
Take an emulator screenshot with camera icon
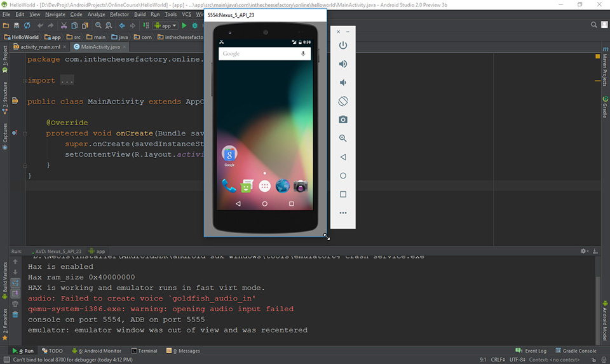[342, 119]
